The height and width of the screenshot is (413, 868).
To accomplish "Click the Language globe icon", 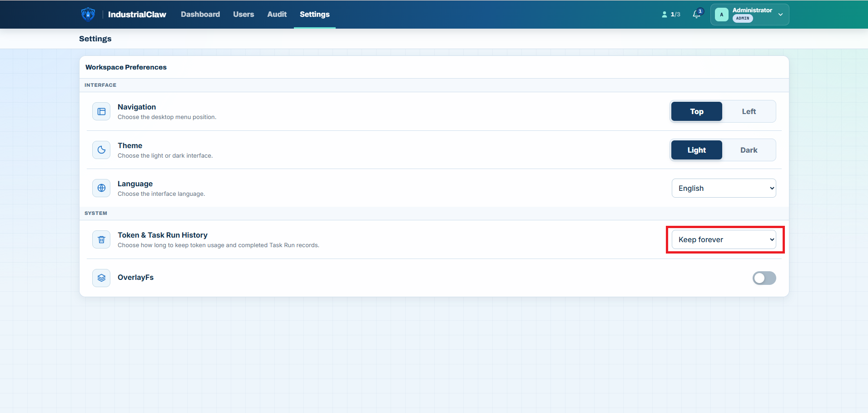I will coord(101,188).
